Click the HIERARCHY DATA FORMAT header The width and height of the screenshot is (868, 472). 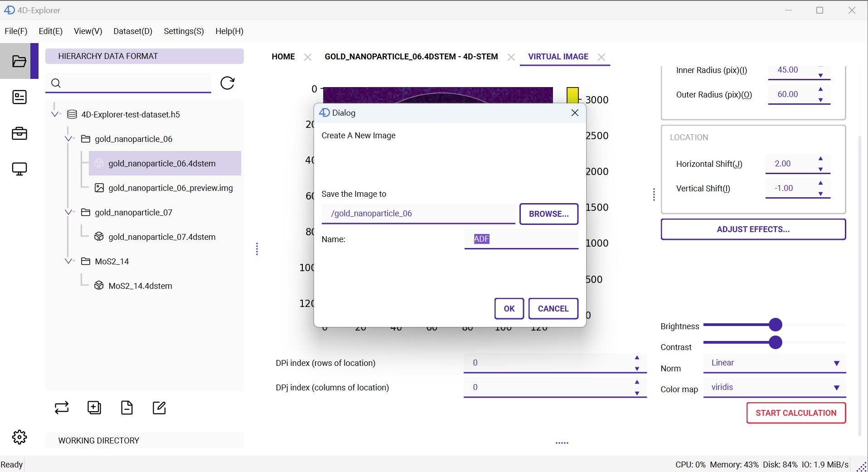(144, 56)
